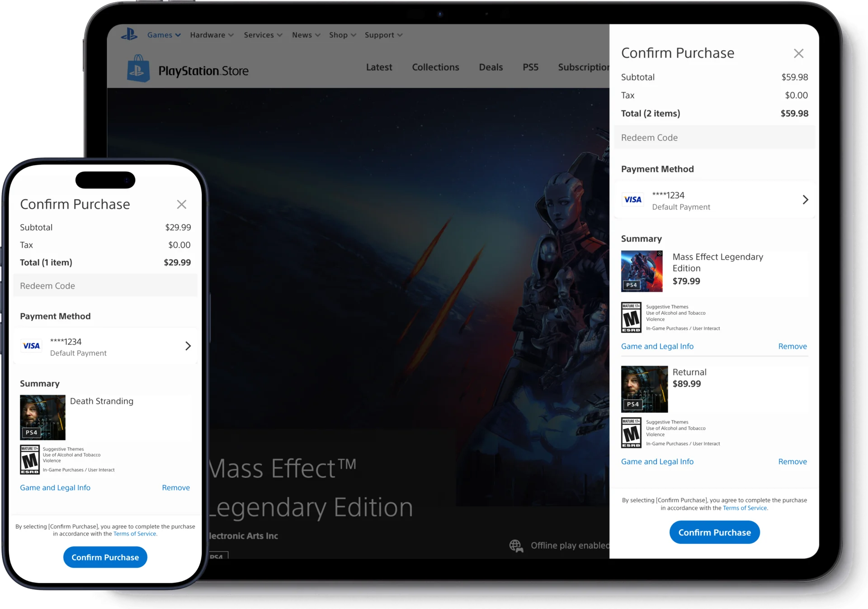Click the Returnal item cover thumbnail
The height and width of the screenshot is (609, 868).
point(644,389)
